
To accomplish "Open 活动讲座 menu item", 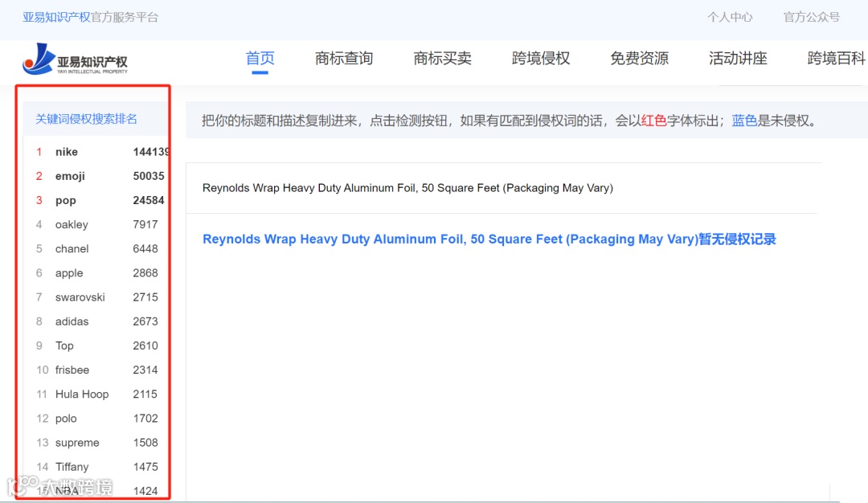I will [x=738, y=58].
